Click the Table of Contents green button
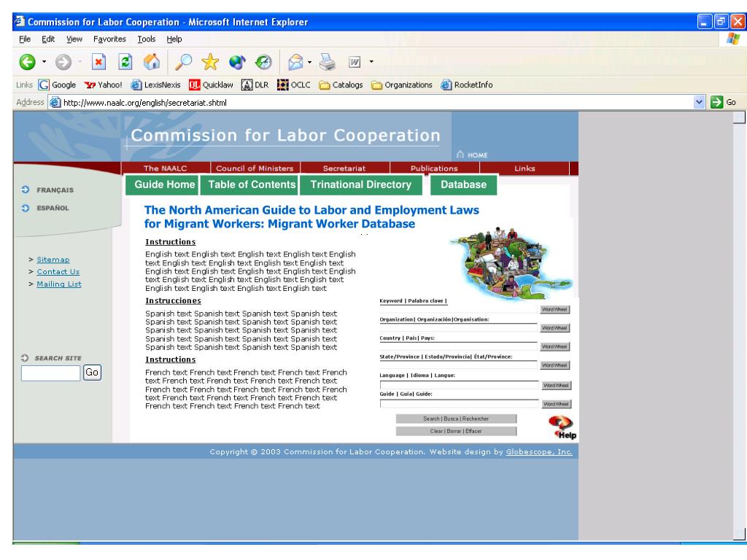 (x=249, y=184)
